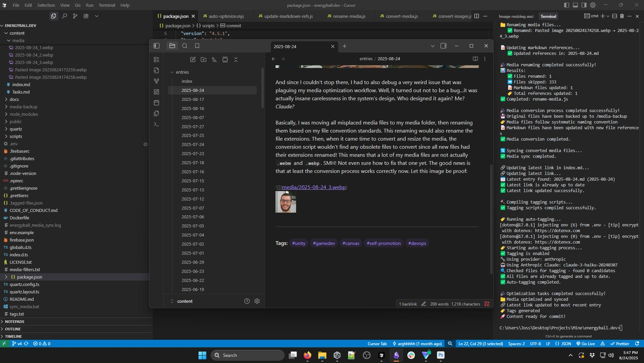Click Windows taskbar Search box

point(247,355)
